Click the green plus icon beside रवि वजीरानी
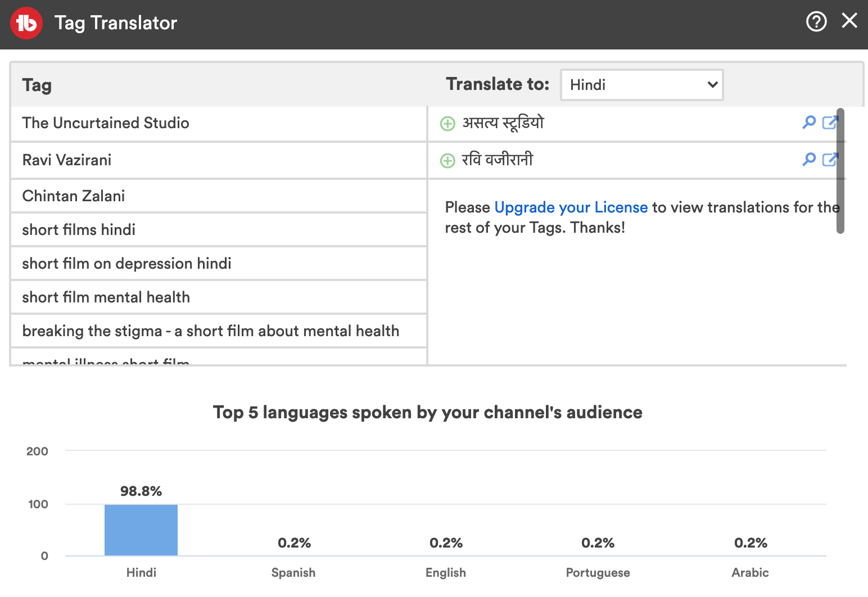The width and height of the screenshot is (868, 597). click(x=447, y=161)
